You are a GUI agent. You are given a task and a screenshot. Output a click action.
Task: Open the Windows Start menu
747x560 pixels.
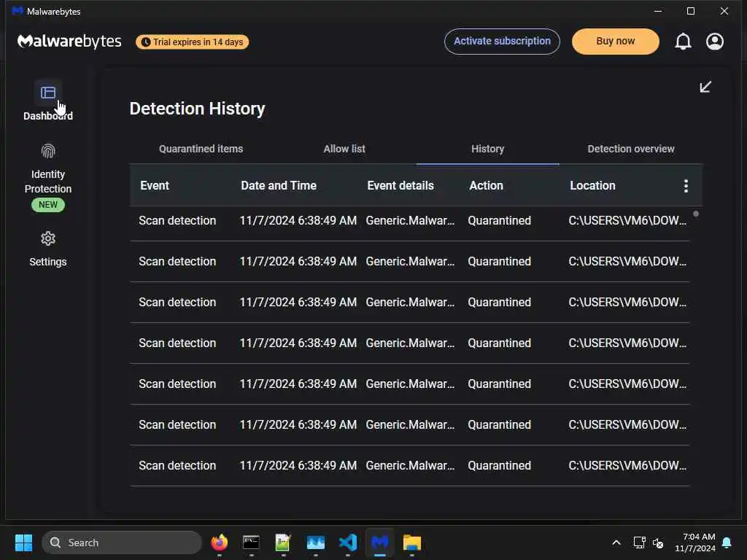click(x=23, y=542)
